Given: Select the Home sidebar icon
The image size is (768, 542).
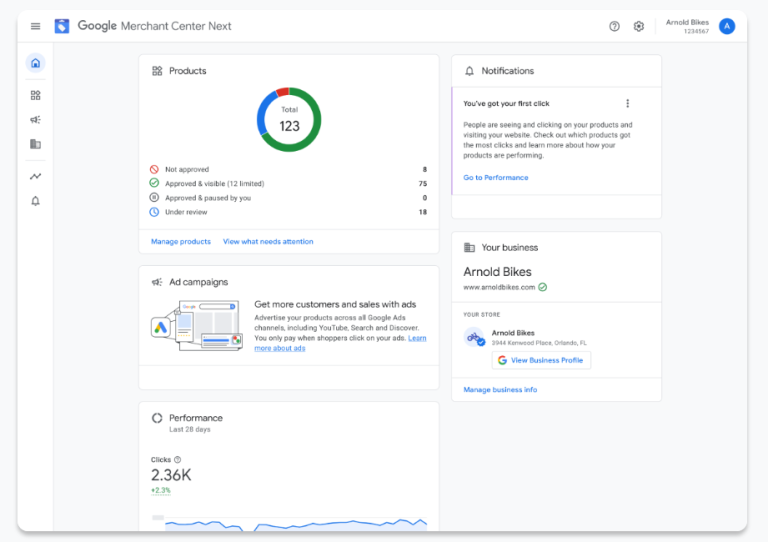Looking at the screenshot, I should [x=35, y=63].
